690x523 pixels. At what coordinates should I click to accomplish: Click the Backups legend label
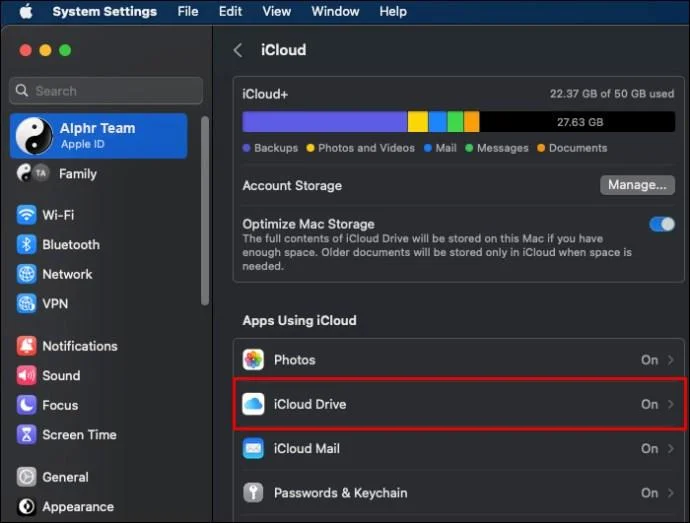coord(276,148)
